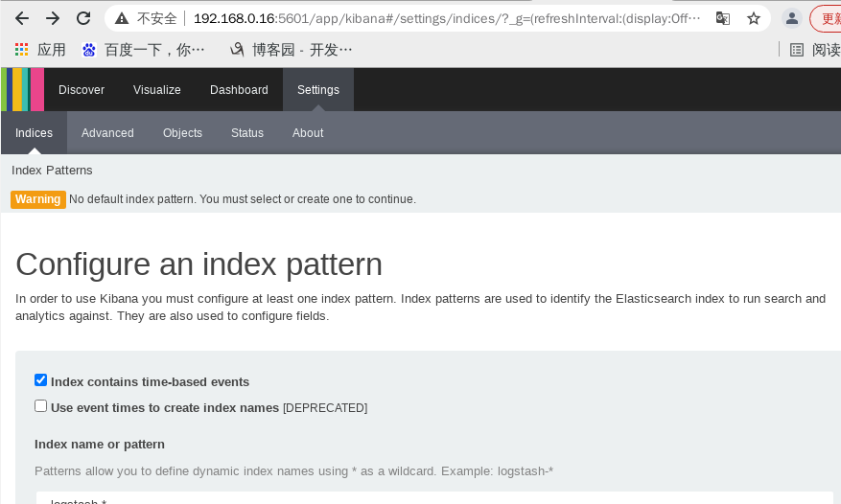This screenshot has height=504, width=841.
Task: Click the Index name or pattern label
Action: 99,445
